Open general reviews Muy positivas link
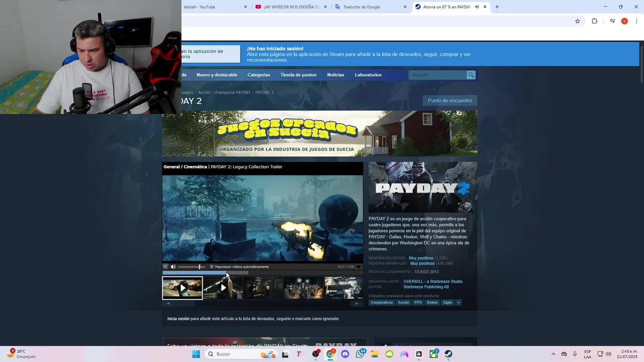Screen dimensions: 644x362 coord(423,263)
